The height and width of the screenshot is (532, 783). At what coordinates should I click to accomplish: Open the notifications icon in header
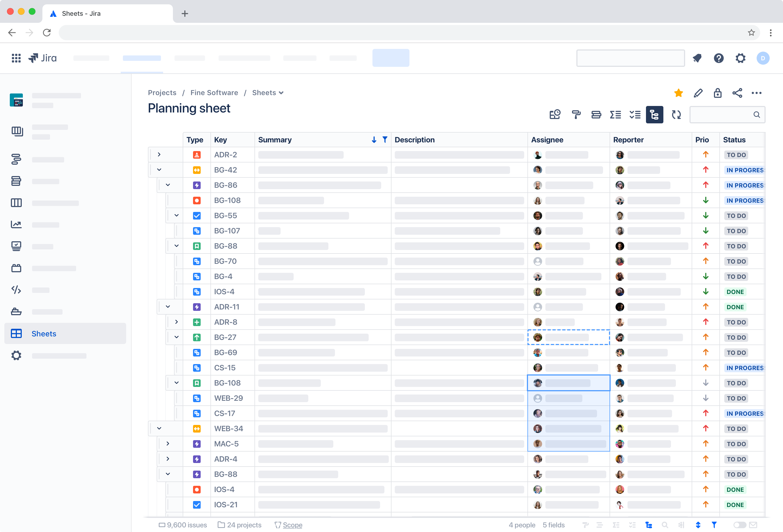tap(697, 58)
